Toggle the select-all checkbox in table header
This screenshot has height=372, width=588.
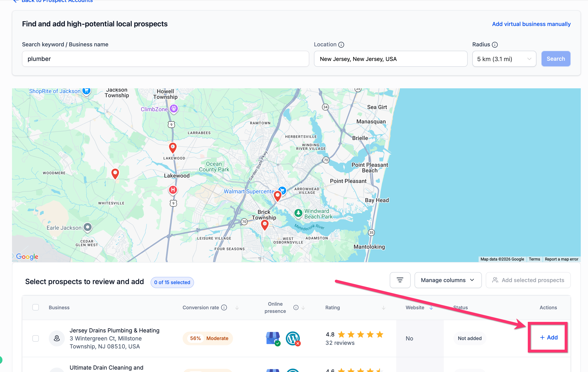coord(36,307)
